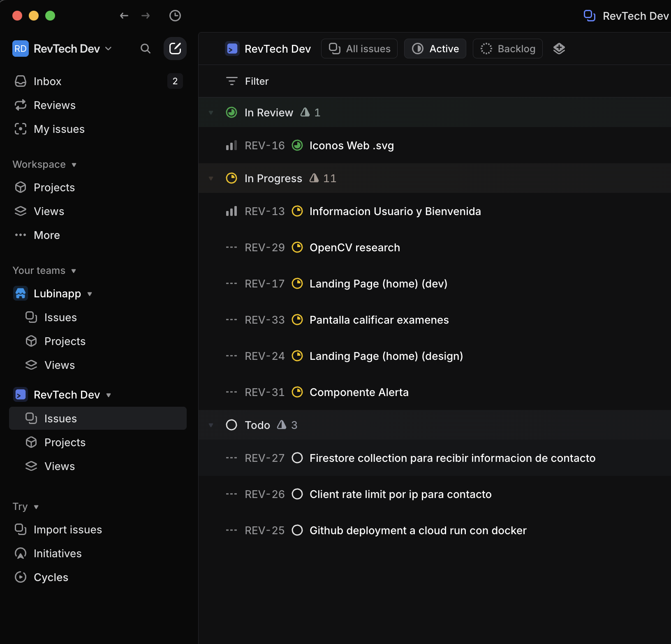Collapse the Try section

[x=36, y=507]
